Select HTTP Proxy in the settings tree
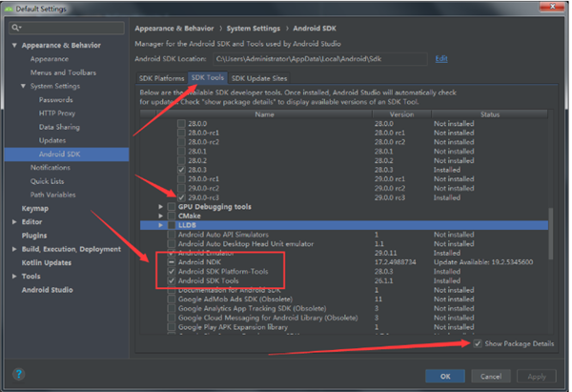The height and width of the screenshot is (392, 572). pos(56,113)
